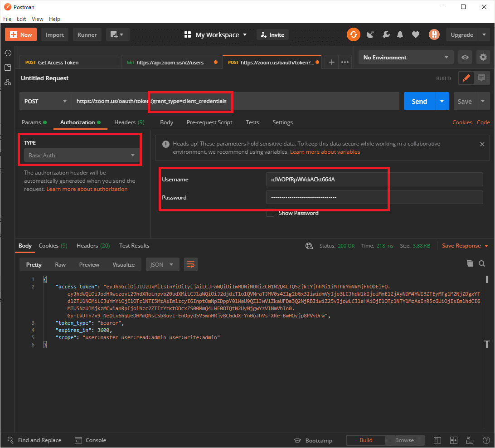Click the Import button
Image resolution: width=495 pixels, height=448 pixels.
click(x=54, y=34)
